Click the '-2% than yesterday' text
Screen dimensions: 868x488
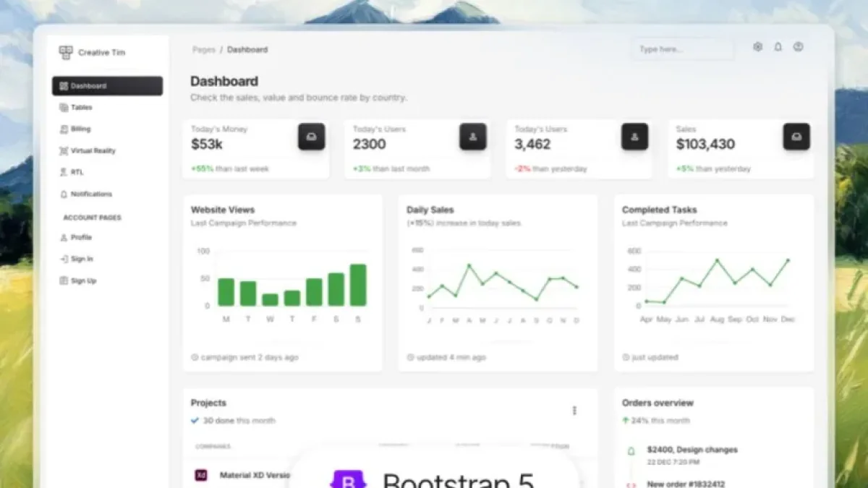click(551, 169)
